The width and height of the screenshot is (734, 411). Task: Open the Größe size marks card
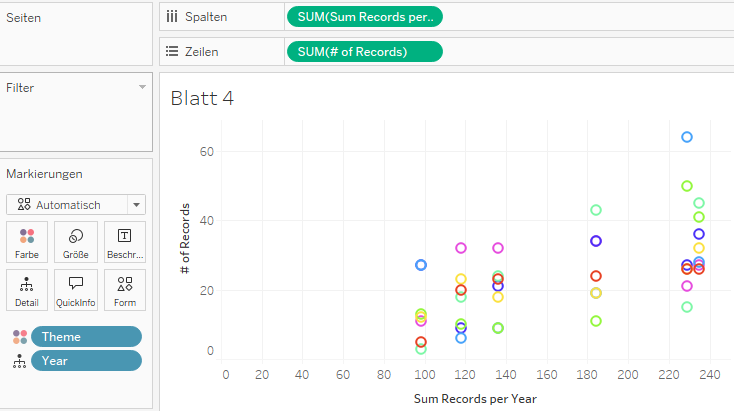tap(76, 243)
